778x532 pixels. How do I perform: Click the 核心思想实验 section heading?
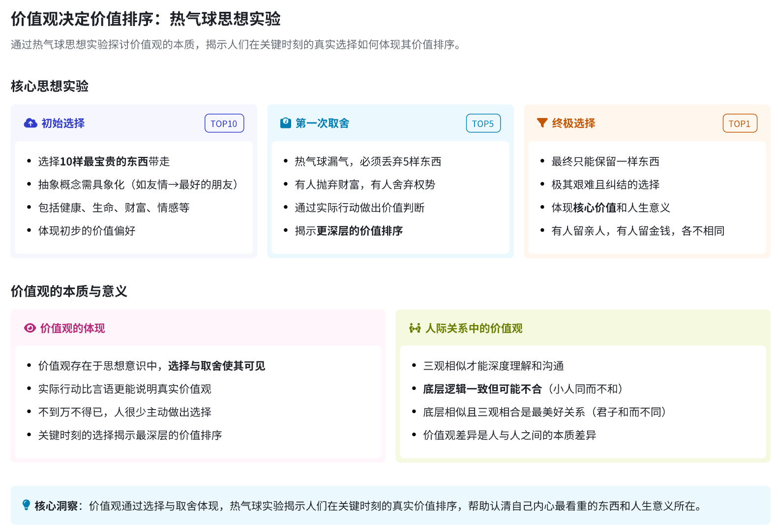point(50,86)
